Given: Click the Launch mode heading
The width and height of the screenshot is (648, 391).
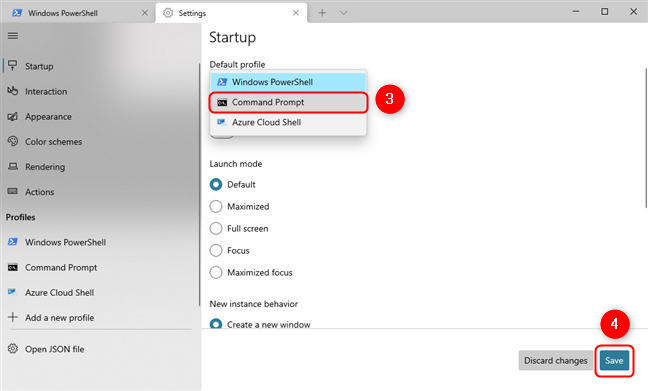Looking at the screenshot, I should click(x=236, y=164).
